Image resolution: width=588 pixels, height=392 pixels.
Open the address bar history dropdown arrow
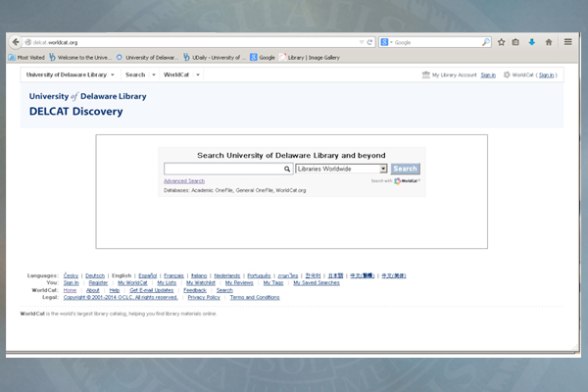pyautogui.click(x=362, y=42)
